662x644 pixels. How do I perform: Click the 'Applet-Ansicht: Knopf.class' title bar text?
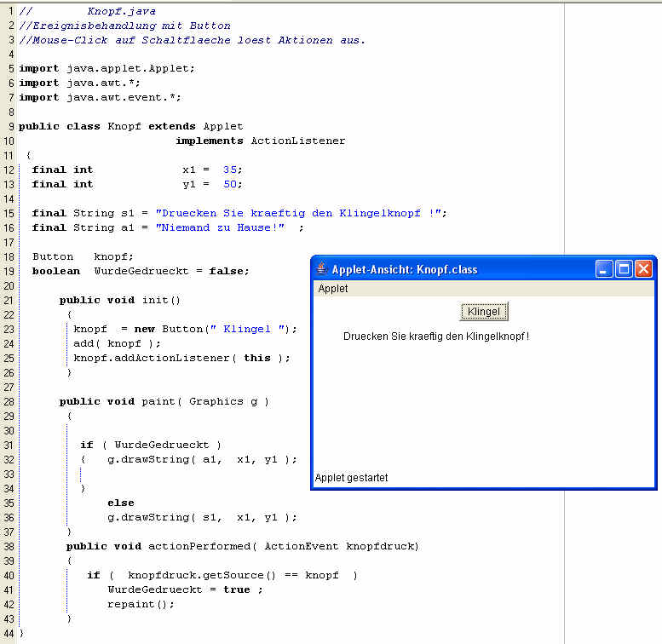coord(405,270)
